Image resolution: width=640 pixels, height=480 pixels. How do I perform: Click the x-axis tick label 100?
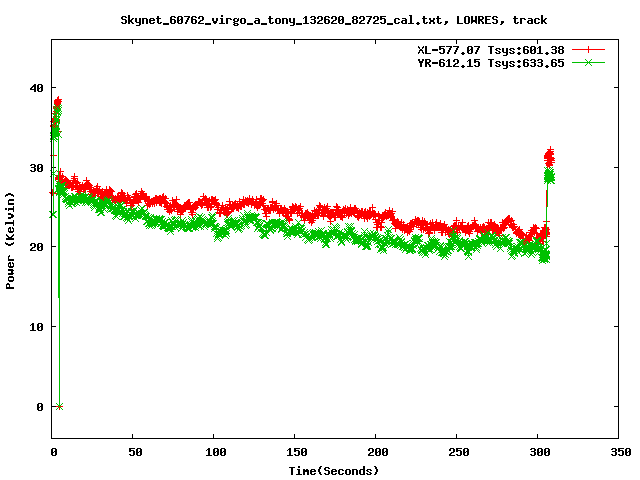[x=216, y=452]
